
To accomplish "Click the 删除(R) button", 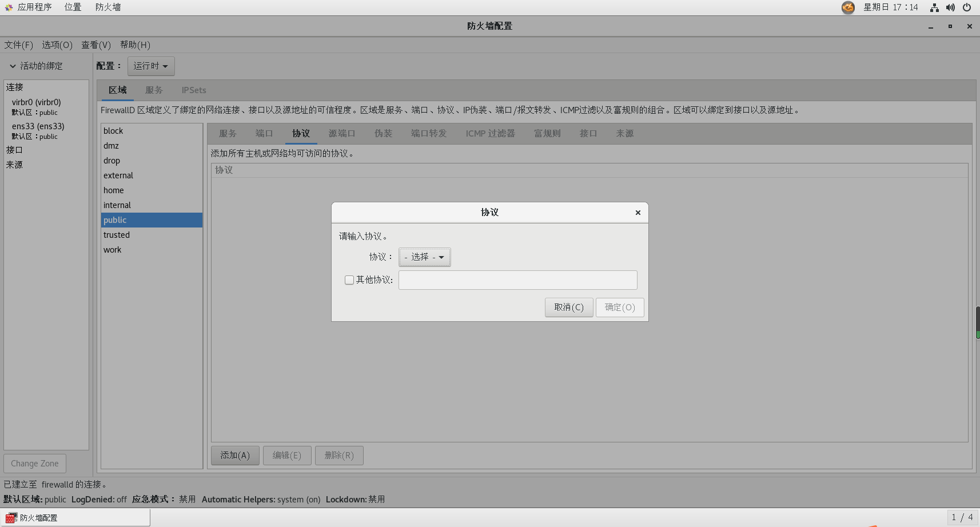I will 339,456.
